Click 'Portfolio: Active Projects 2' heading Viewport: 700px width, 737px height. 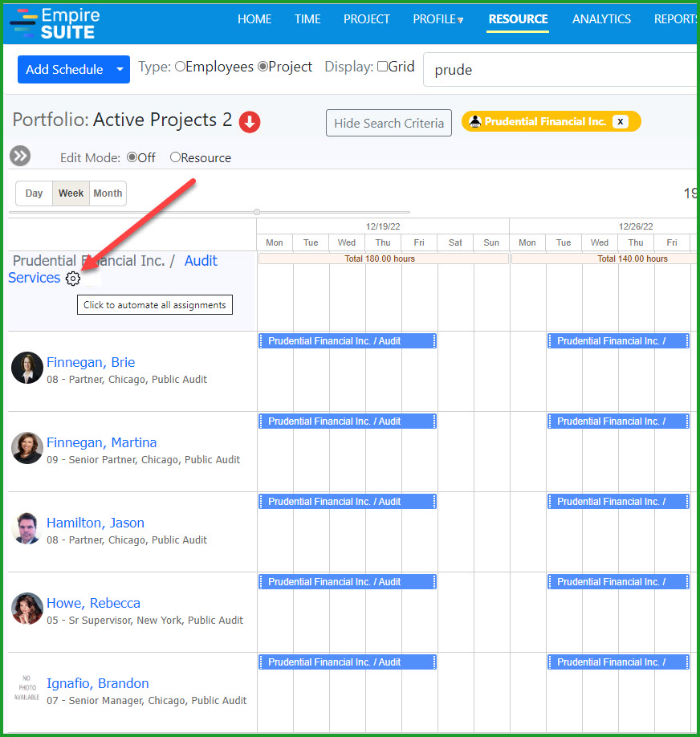(x=122, y=120)
